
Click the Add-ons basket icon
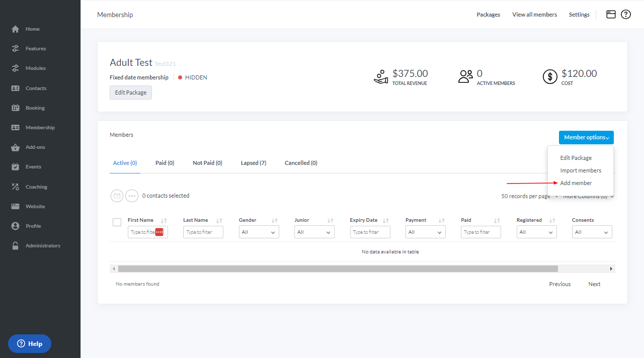pos(16,147)
